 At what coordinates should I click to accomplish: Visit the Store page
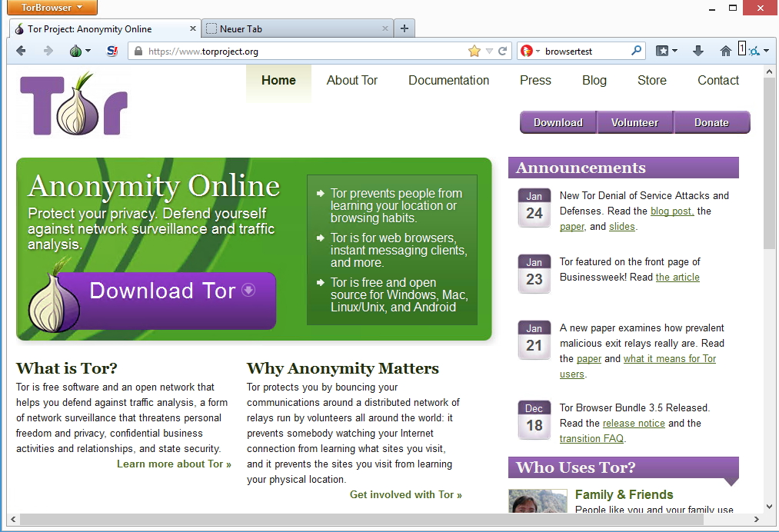point(652,81)
